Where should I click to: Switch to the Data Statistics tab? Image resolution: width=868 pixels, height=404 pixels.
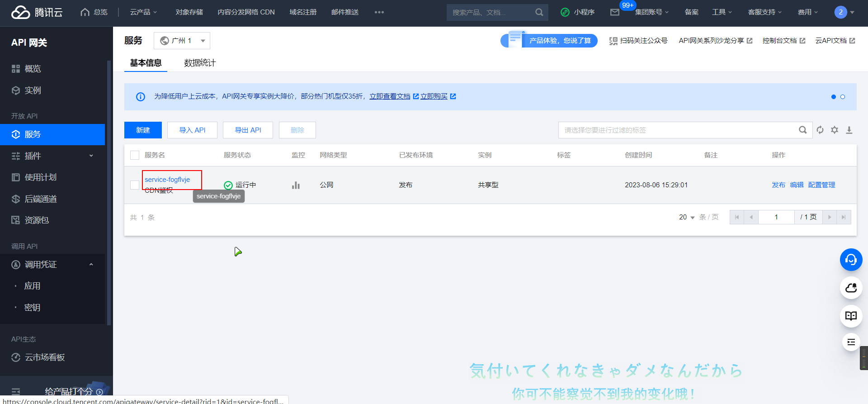(200, 63)
